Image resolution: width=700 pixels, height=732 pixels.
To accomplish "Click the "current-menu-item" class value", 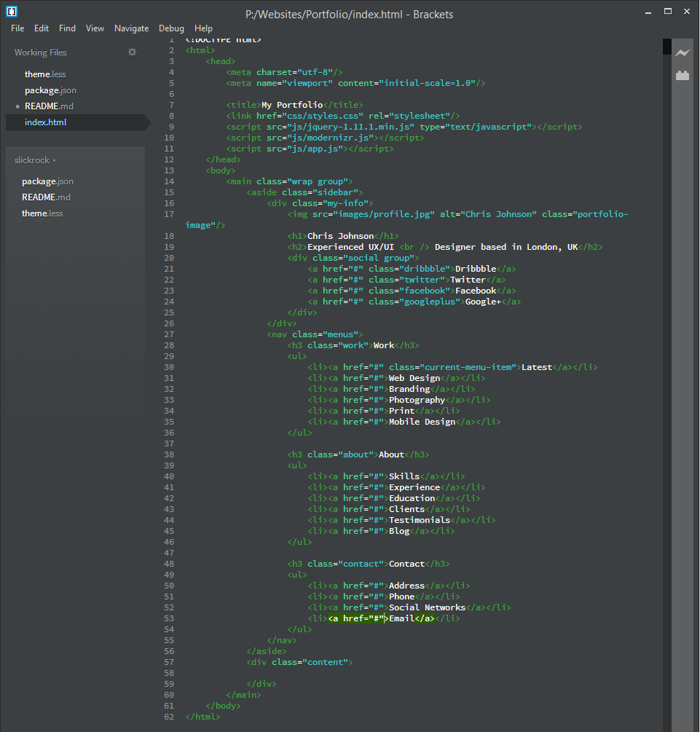I will point(468,367).
